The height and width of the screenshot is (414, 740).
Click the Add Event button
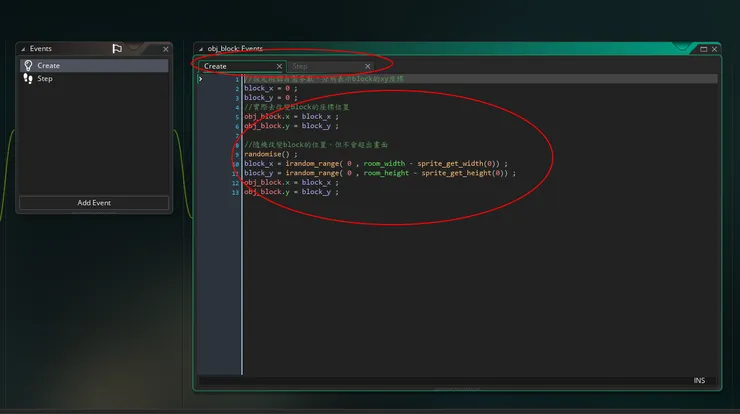click(x=94, y=203)
